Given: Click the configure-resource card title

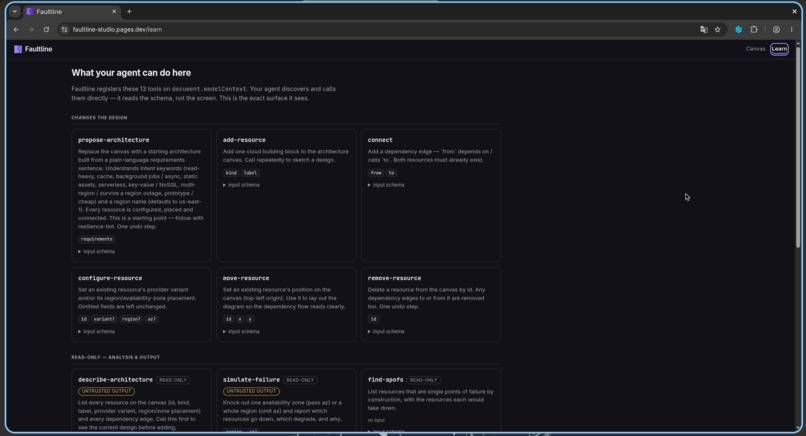Looking at the screenshot, I should coord(110,278).
